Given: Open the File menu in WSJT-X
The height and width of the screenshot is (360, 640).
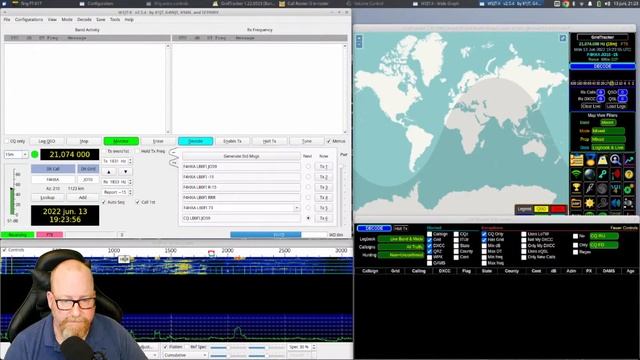Looking at the screenshot, I should [7, 20].
